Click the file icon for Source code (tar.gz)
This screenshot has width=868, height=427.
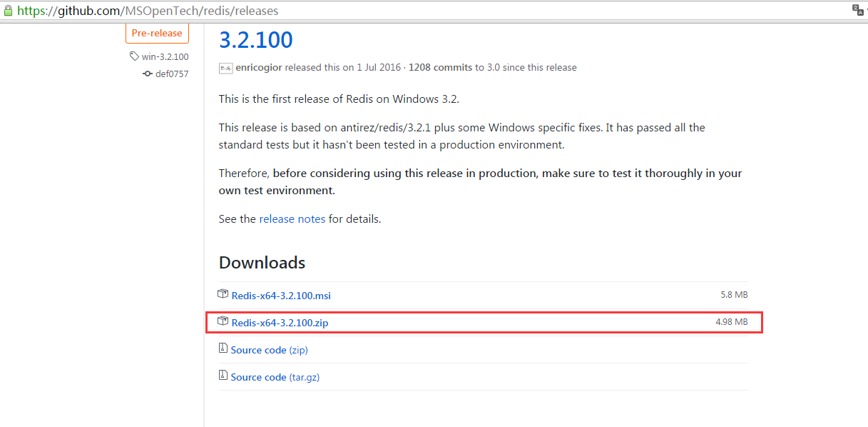[223, 376]
